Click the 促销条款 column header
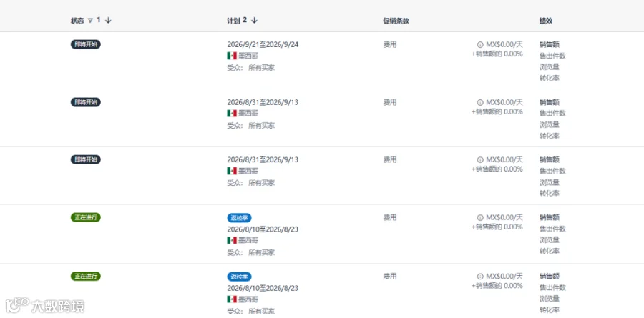 point(396,21)
